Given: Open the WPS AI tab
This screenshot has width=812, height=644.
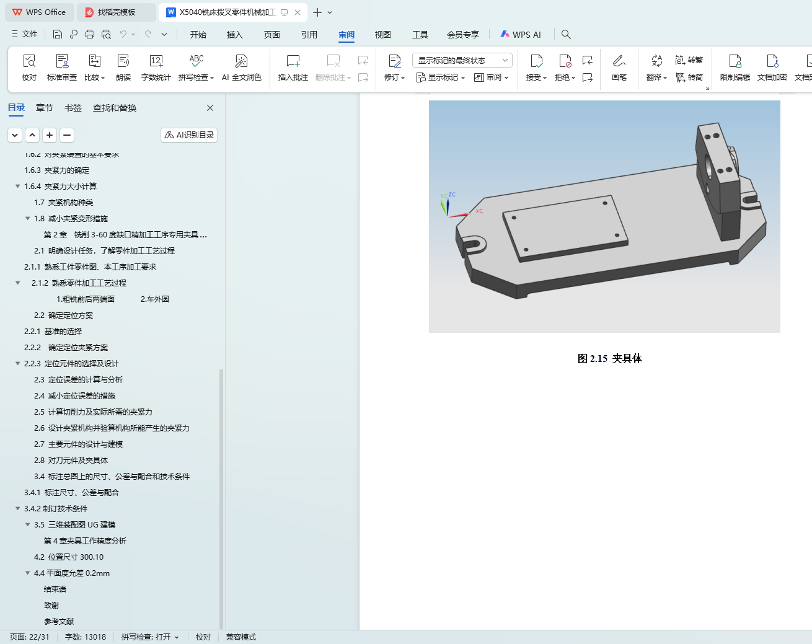Looking at the screenshot, I should [x=521, y=35].
